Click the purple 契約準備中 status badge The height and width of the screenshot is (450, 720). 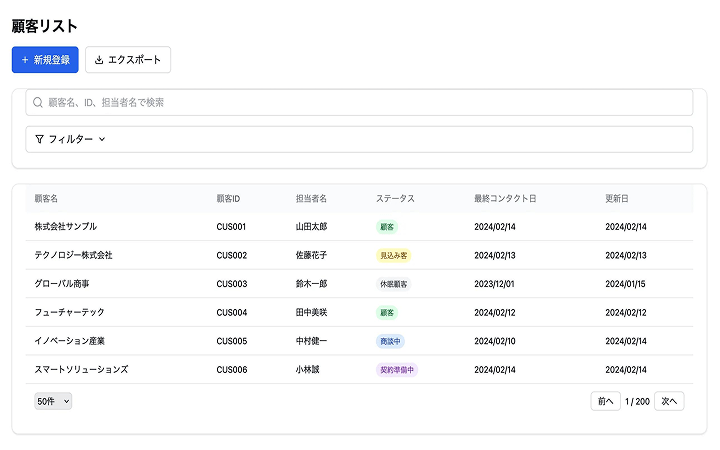point(397,370)
